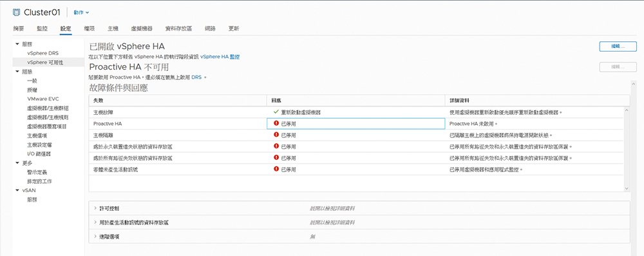Click 編輯 button for vSphere HA
The width and height of the screenshot is (644, 256).
(x=618, y=46)
